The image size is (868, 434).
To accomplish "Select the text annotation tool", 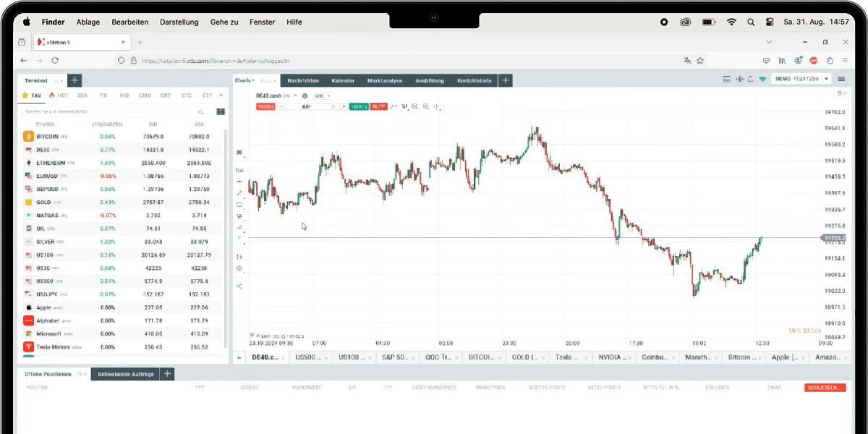I will click(x=239, y=238).
